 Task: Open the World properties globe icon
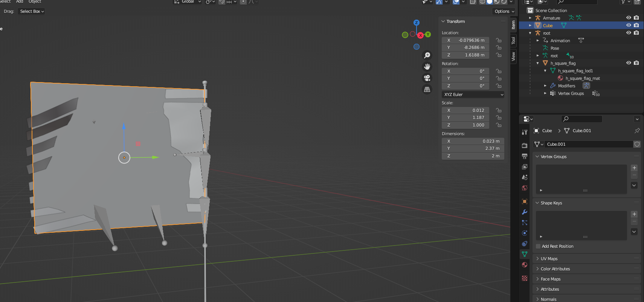pos(525,188)
